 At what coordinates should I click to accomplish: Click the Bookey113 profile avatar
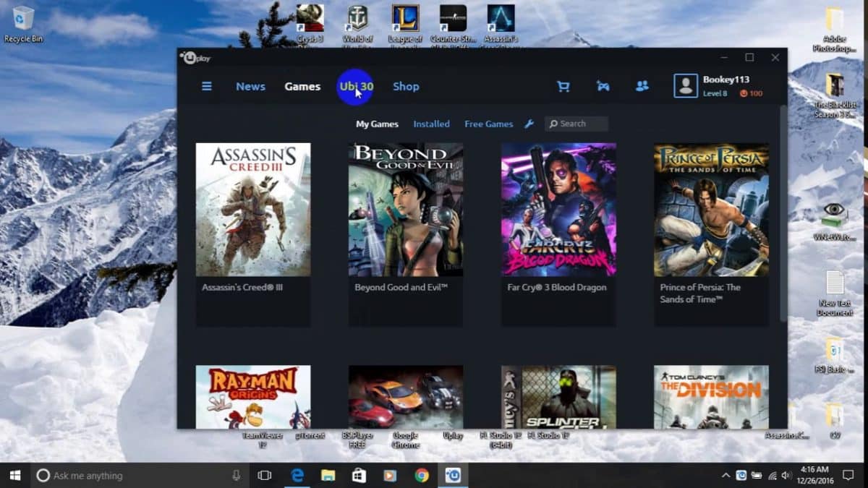(684, 85)
